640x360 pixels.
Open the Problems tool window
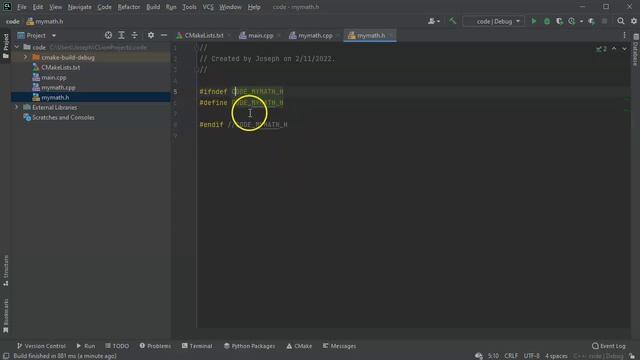(155, 346)
